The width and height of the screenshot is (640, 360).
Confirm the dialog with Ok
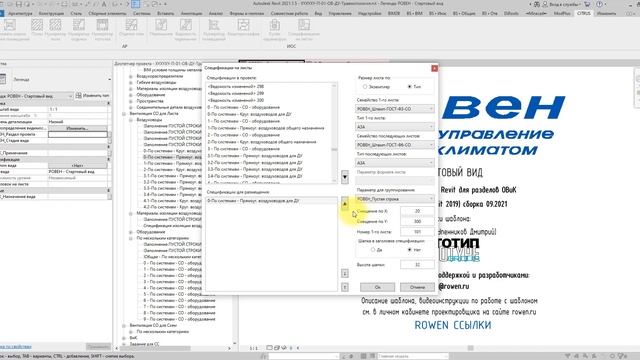(378, 287)
